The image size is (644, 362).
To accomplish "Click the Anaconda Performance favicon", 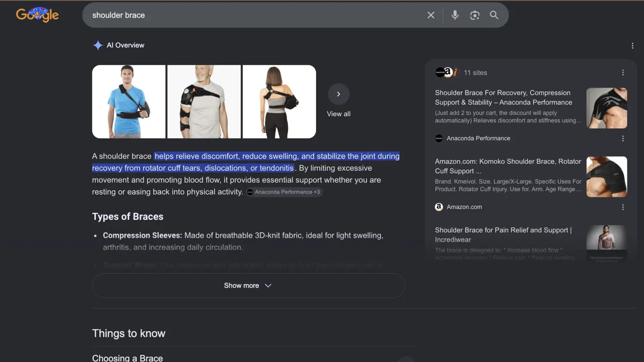I will [439, 138].
